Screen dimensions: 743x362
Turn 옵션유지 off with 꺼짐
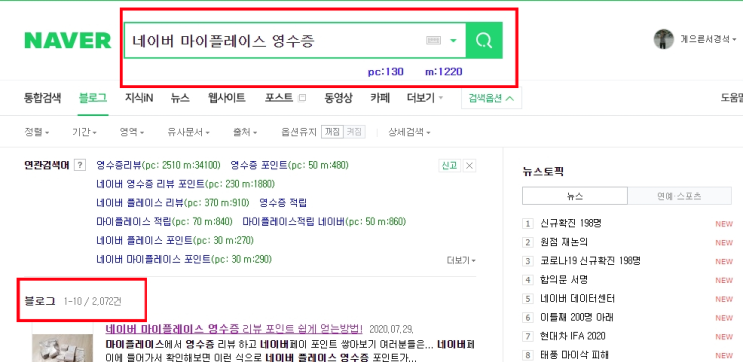point(332,132)
